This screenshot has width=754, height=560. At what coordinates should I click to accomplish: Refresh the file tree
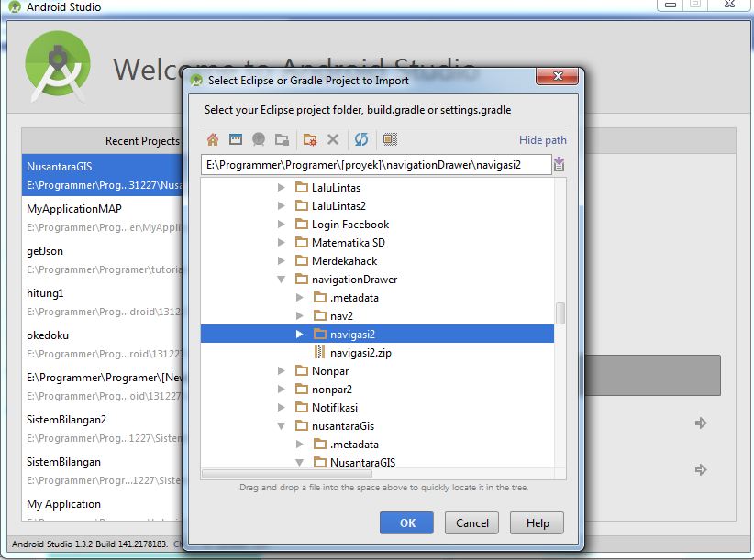pyautogui.click(x=361, y=139)
